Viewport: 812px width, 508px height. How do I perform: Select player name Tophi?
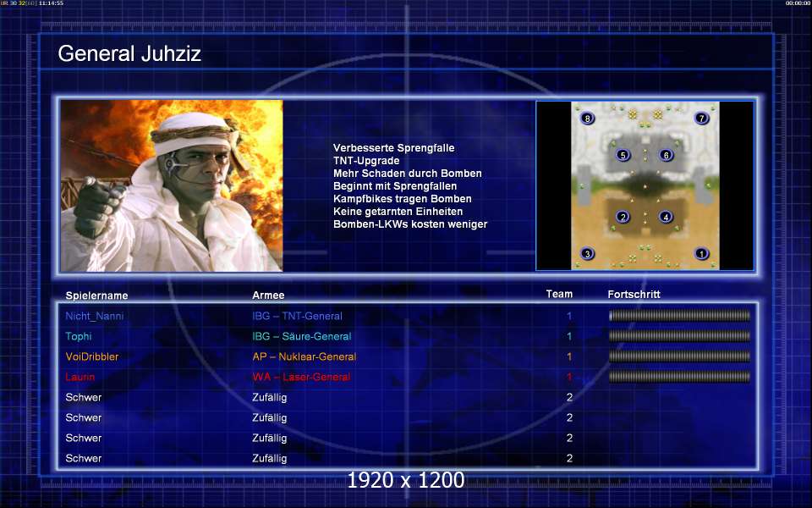tap(79, 336)
